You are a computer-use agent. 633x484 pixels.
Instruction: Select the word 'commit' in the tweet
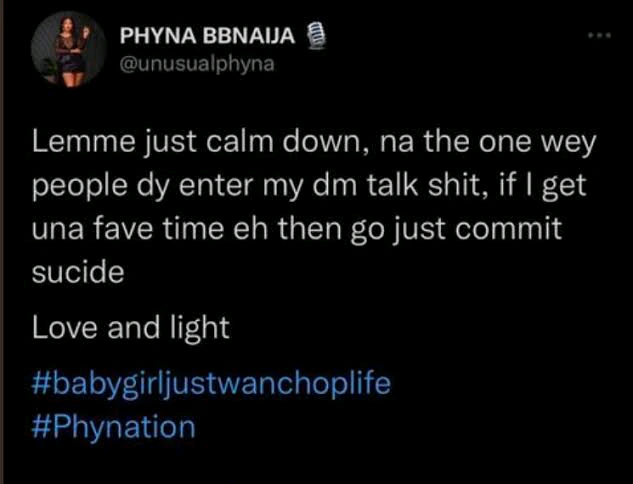[x=508, y=229]
